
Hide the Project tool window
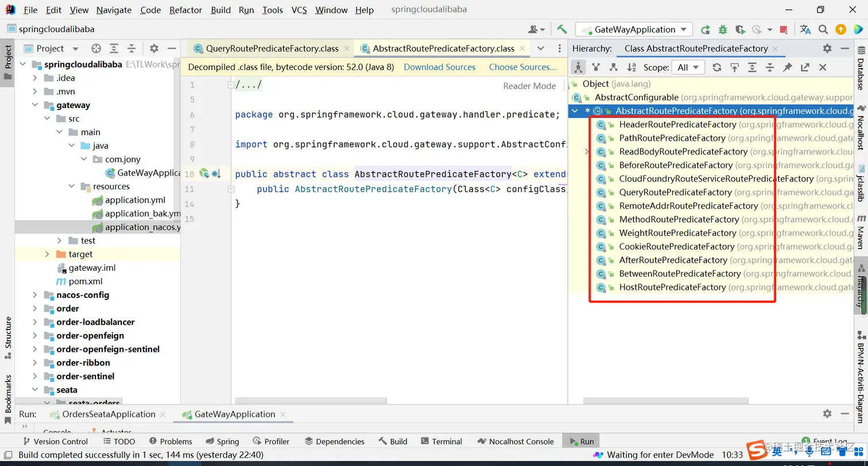171,48
